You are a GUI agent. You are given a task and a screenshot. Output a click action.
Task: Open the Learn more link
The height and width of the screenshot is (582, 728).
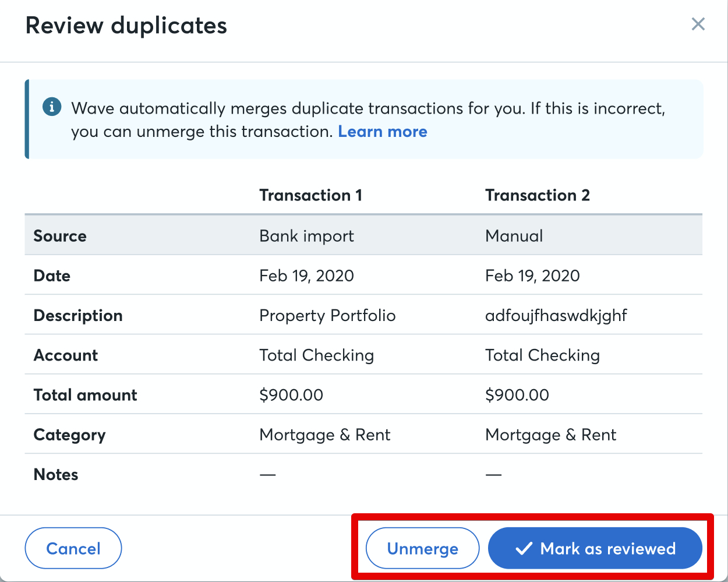pyautogui.click(x=383, y=132)
